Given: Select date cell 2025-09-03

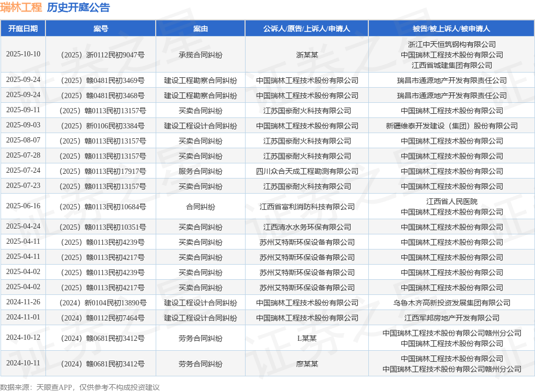Looking at the screenshot, I should pyautogui.click(x=23, y=125).
